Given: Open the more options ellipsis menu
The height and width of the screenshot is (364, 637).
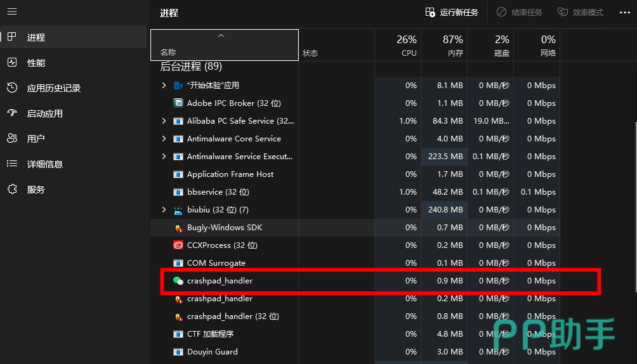Looking at the screenshot, I should click(624, 13).
